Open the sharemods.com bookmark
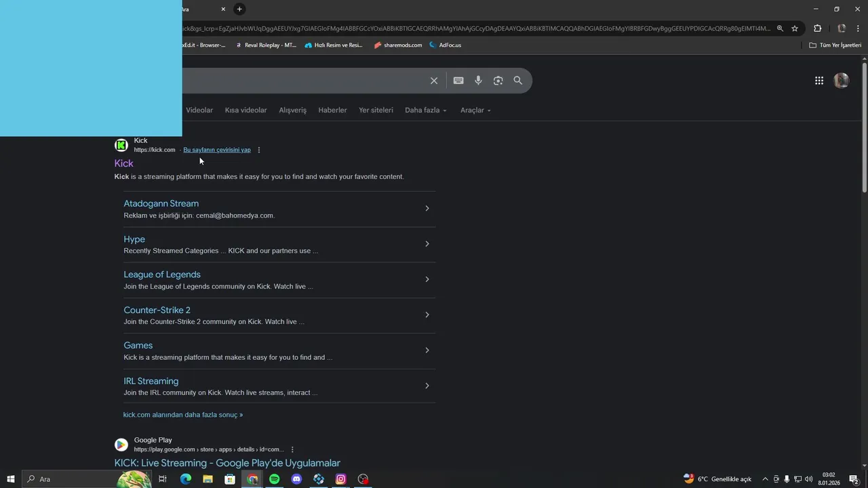 click(398, 45)
